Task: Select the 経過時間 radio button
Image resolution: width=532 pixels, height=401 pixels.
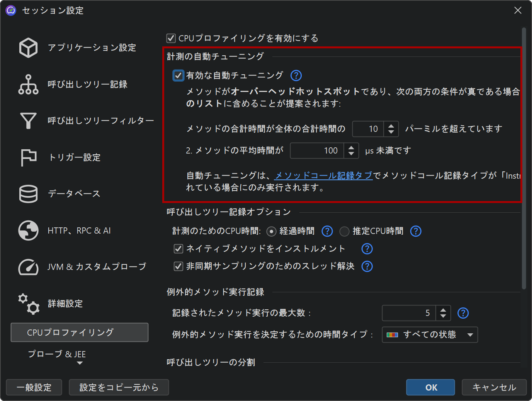Action: (271, 231)
